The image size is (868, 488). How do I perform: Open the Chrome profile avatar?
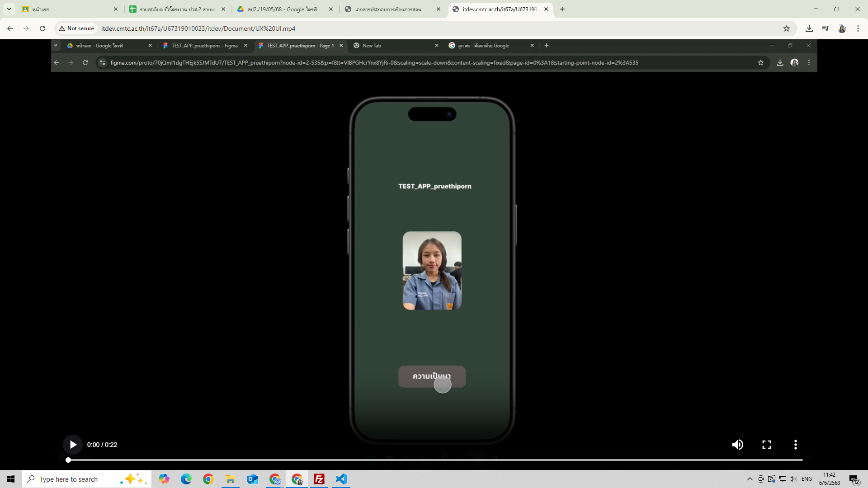pyautogui.click(x=842, y=28)
